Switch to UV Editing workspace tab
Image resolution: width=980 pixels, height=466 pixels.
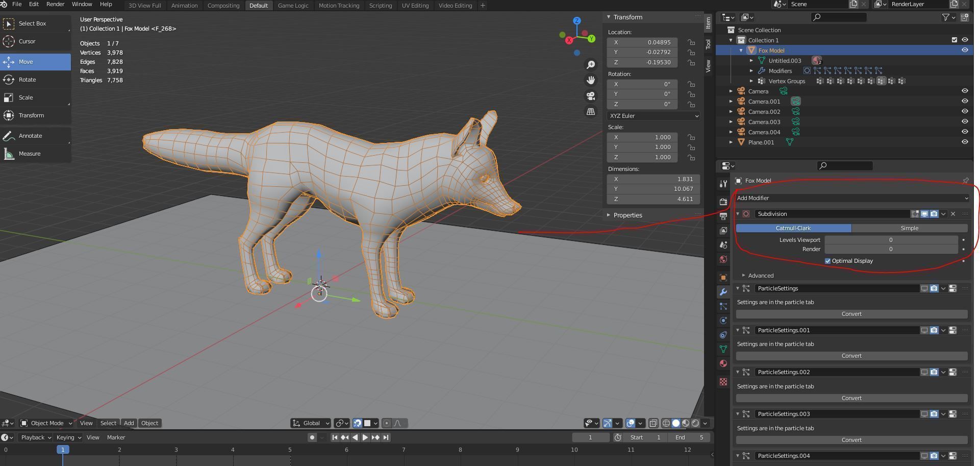tap(415, 6)
